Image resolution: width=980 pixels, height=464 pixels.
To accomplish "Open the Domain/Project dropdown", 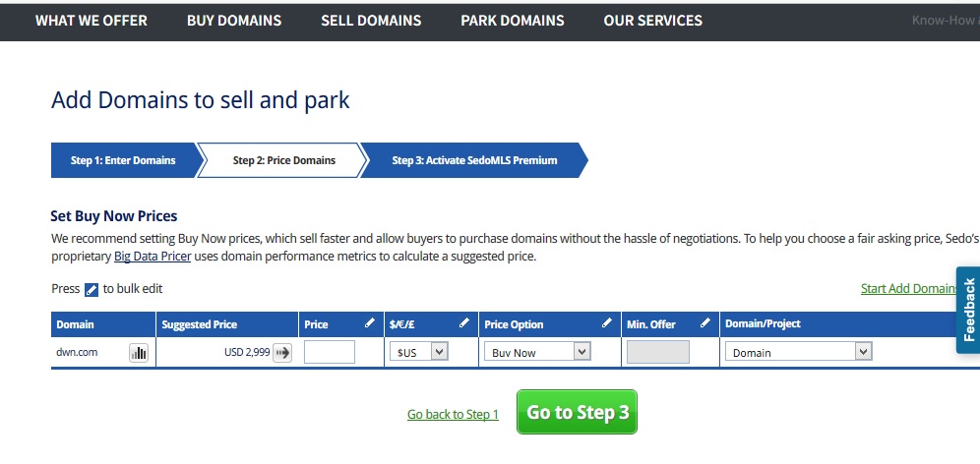I will [797, 352].
